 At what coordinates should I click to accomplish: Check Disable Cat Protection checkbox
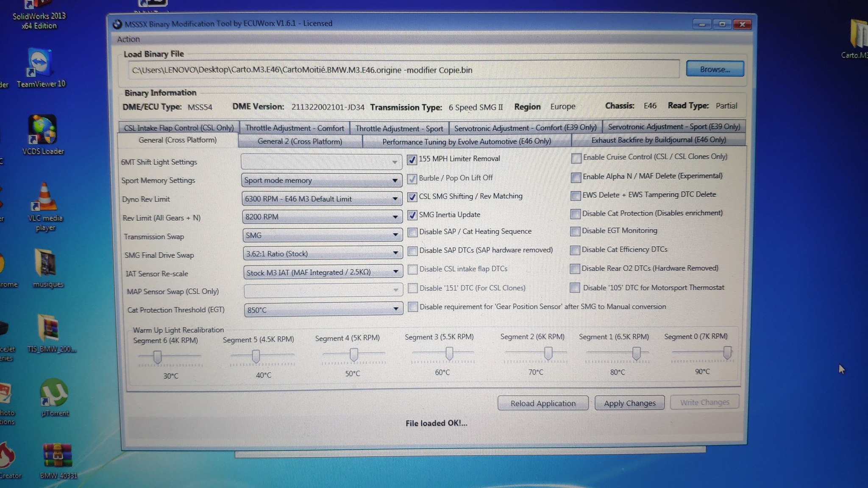pos(575,214)
